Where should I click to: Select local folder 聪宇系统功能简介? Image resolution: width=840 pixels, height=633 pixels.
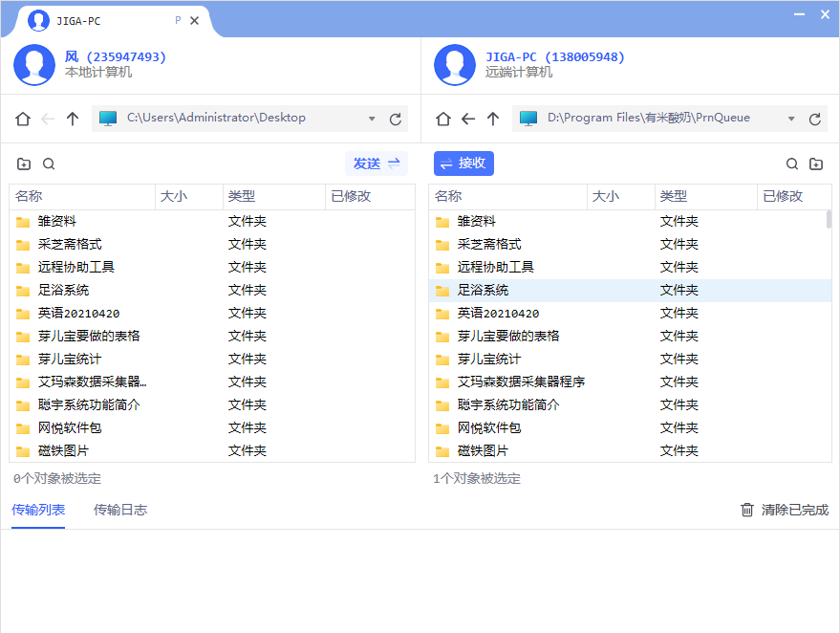(x=211, y=405)
